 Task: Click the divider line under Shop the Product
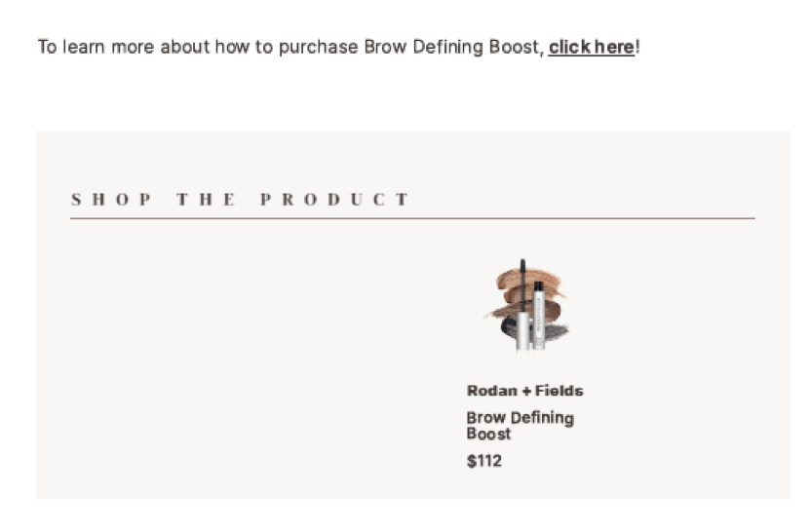pyautogui.click(x=412, y=219)
